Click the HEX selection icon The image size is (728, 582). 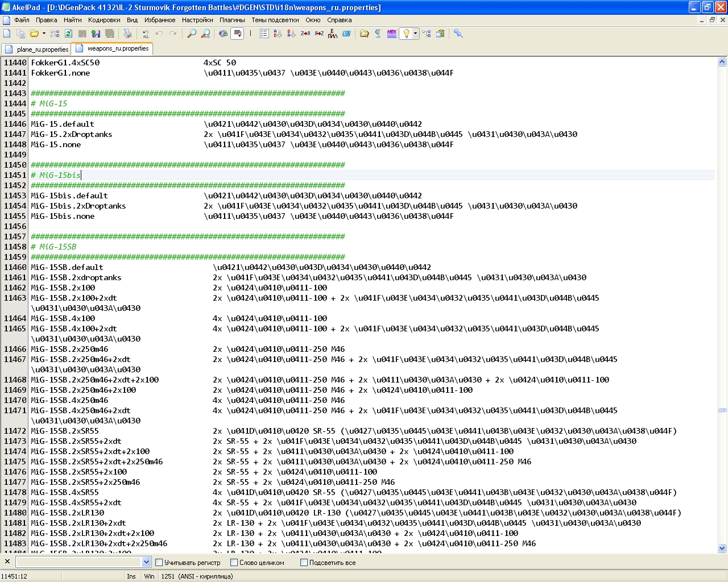point(392,34)
